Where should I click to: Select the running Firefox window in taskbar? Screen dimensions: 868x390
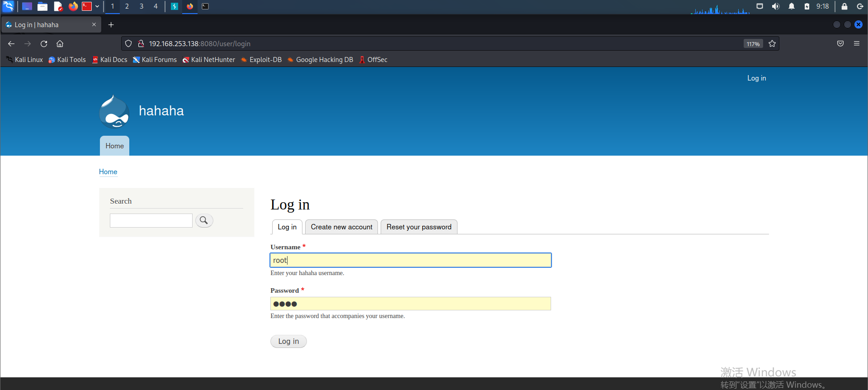pos(190,6)
